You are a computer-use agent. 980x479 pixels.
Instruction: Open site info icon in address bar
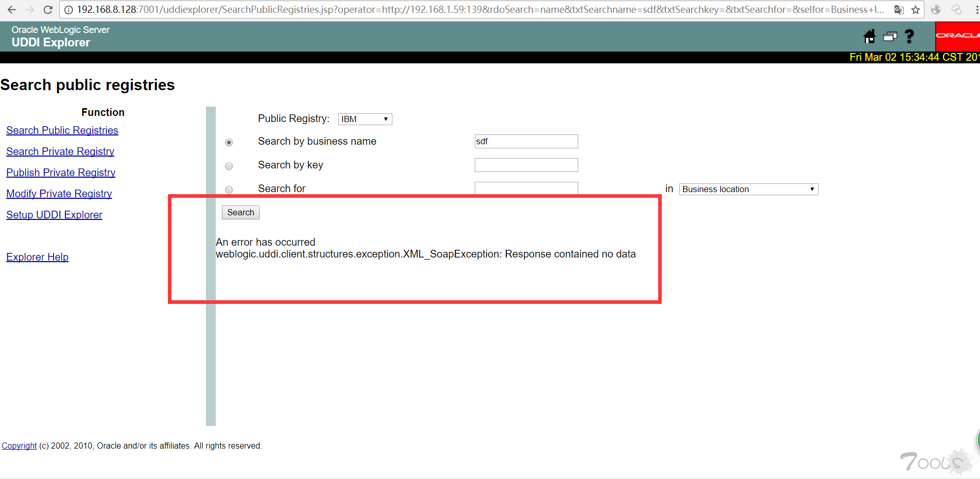(68, 10)
